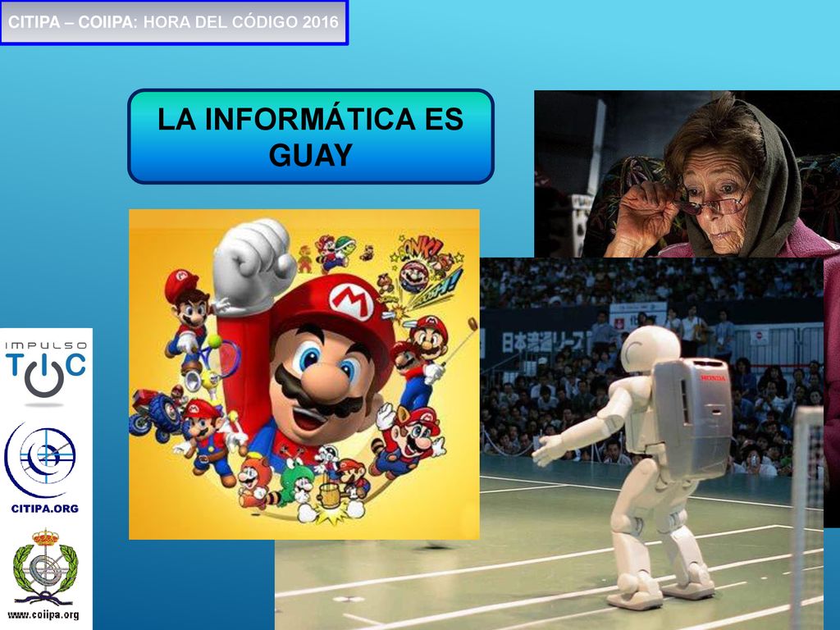The width and height of the screenshot is (840, 630).
Task: Click the COIIPA crest emblem
Action: (x=45, y=568)
